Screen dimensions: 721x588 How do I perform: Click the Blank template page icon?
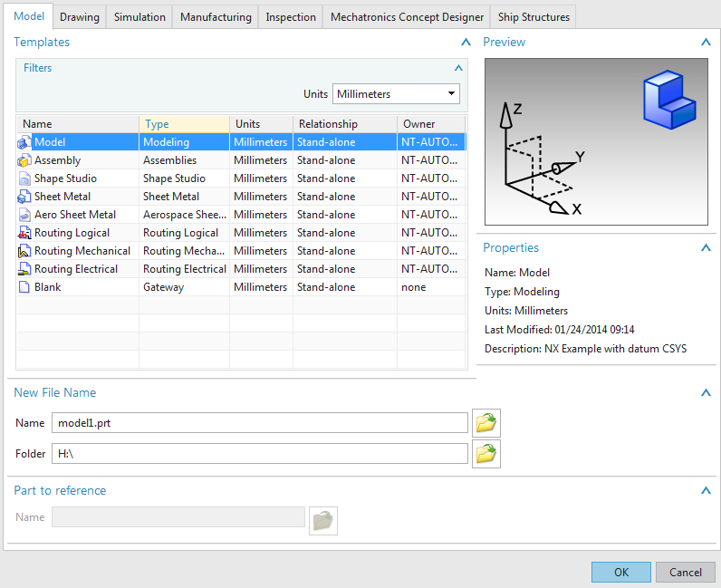[24, 287]
